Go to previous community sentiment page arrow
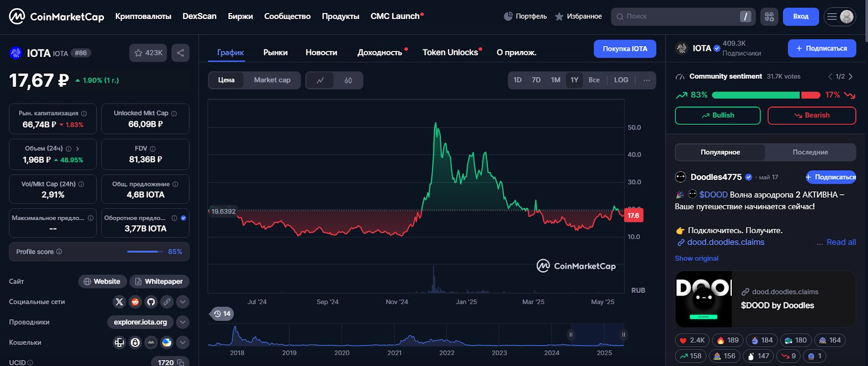The width and height of the screenshot is (868, 366). [830, 76]
